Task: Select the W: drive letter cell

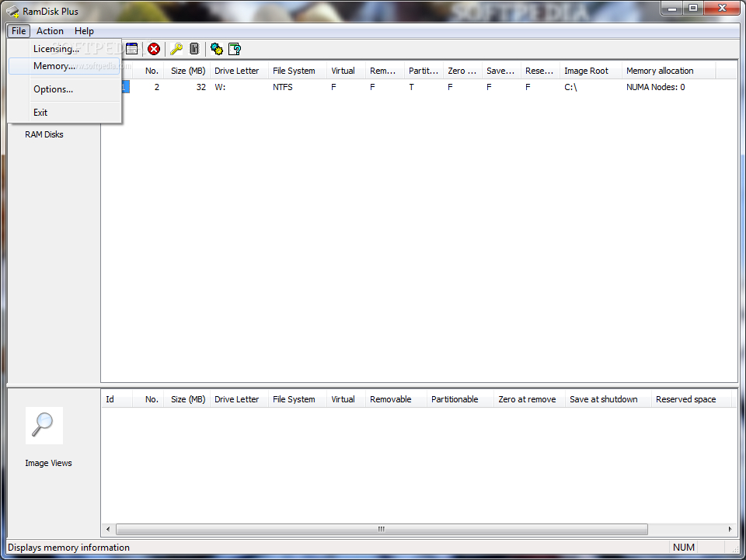Action: click(x=220, y=88)
